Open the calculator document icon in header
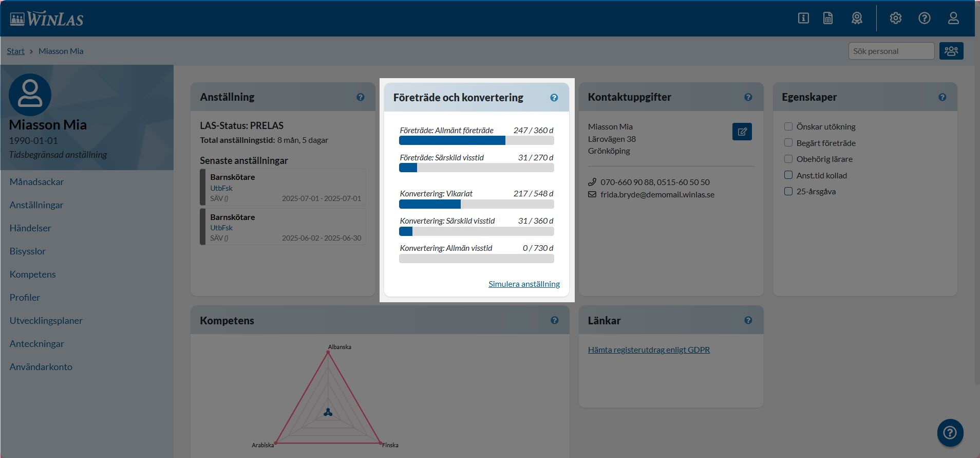 click(828, 19)
